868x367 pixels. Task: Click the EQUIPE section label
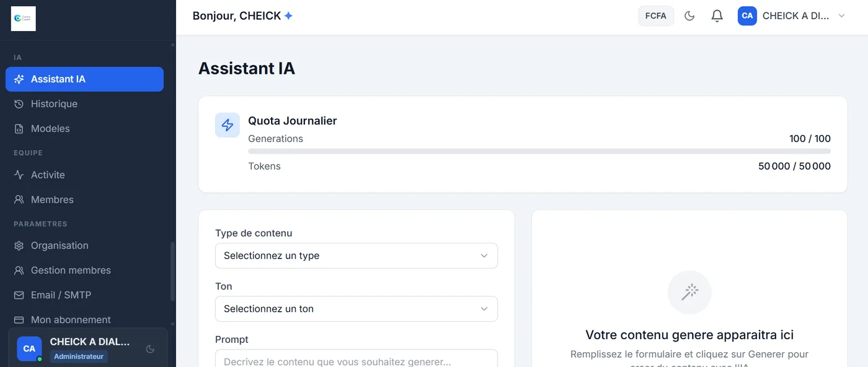click(x=28, y=153)
